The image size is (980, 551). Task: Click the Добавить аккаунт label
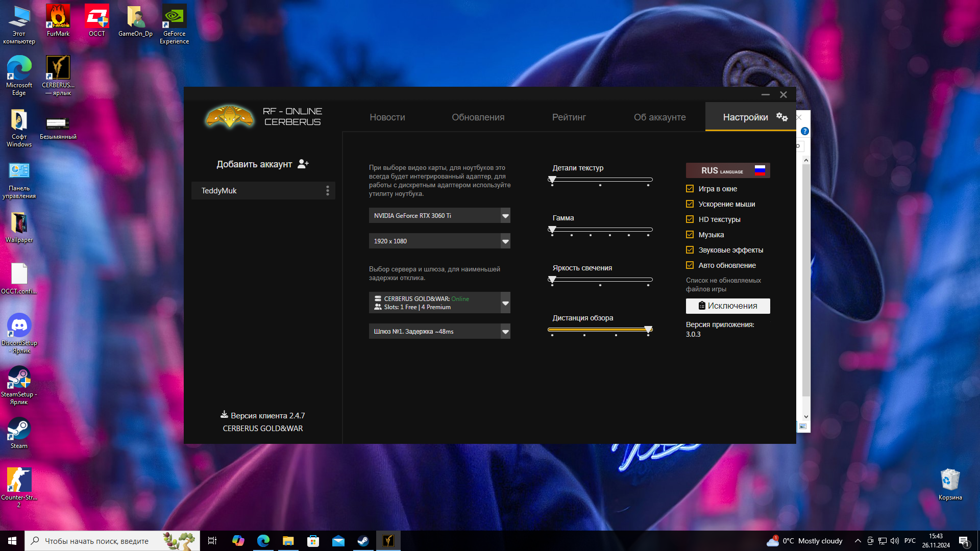(x=254, y=164)
